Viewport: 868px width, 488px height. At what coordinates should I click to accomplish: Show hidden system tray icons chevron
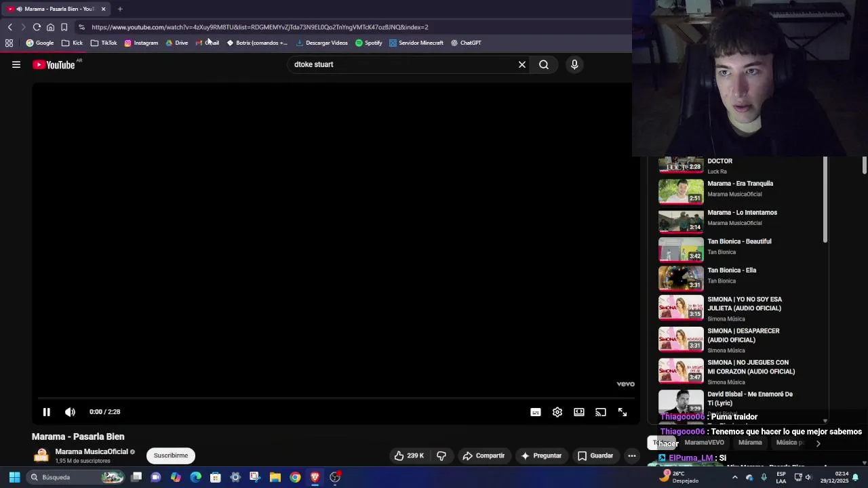734,477
